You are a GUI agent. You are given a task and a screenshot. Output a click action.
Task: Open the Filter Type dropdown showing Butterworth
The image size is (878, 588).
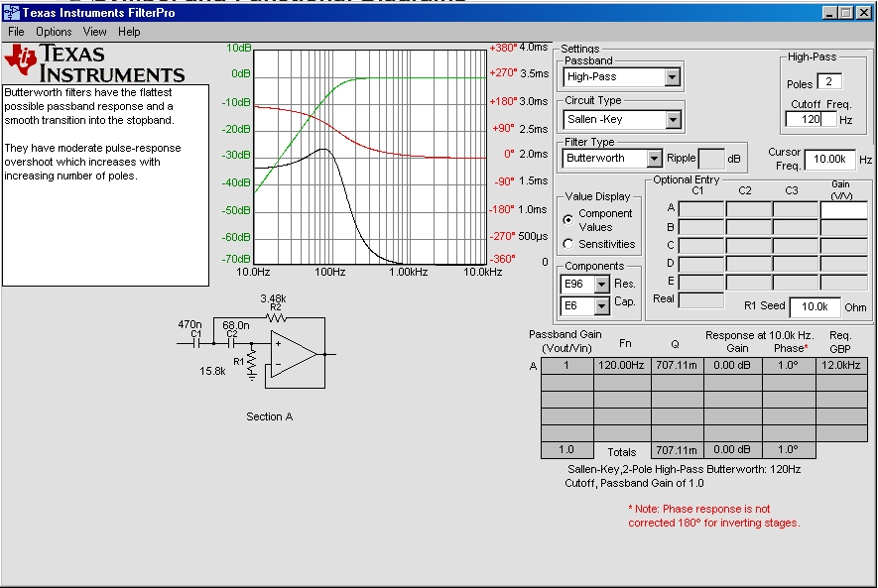pos(654,159)
